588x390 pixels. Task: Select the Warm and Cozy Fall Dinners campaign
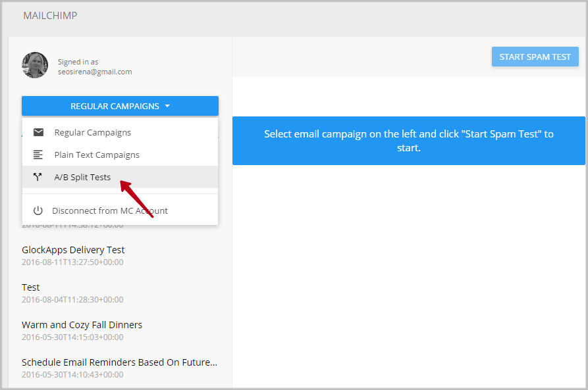pyautogui.click(x=82, y=325)
